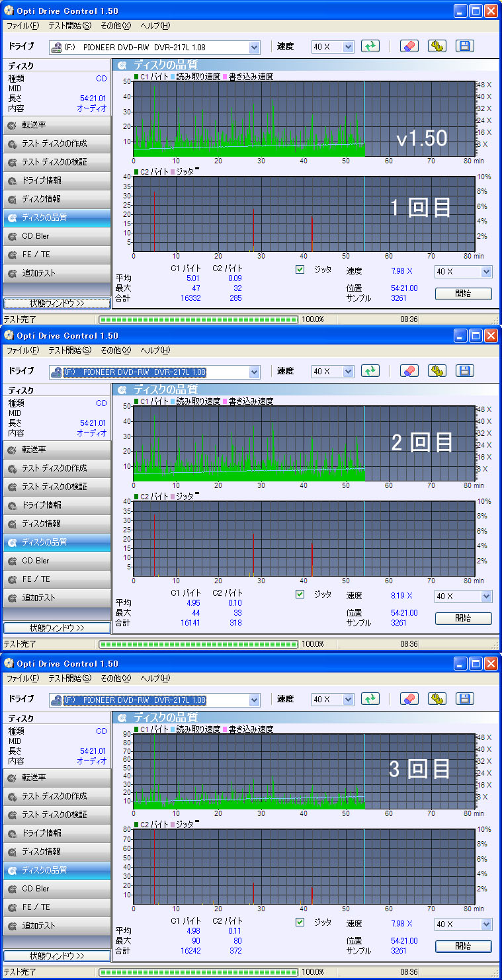Click the 100% progress bar in 2回目 window
502x980 pixels.
pos(199,643)
